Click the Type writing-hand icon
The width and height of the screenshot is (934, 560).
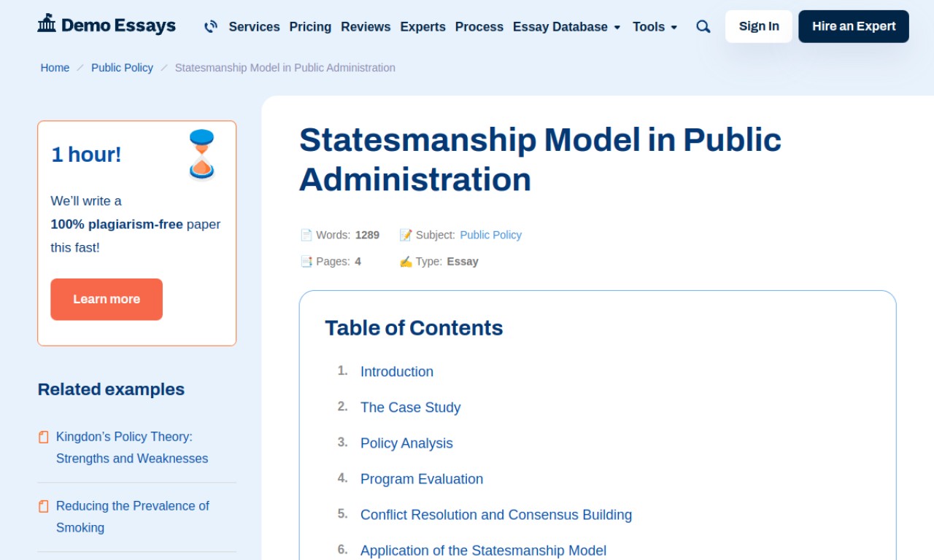[x=406, y=261]
